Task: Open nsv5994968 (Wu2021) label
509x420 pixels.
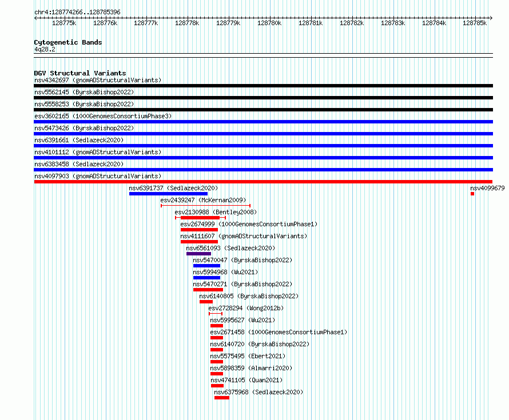Action: coord(225,272)
